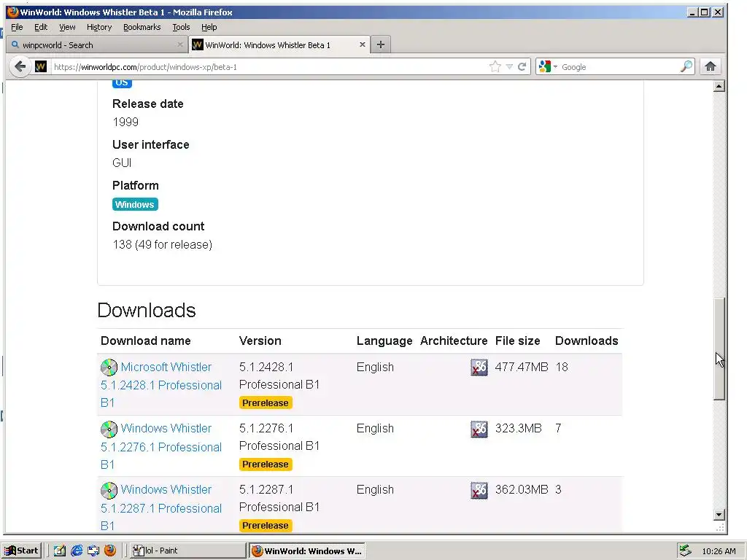Open a new tab with the plus button
Viewport: 747px width, 560px height.
380,44
